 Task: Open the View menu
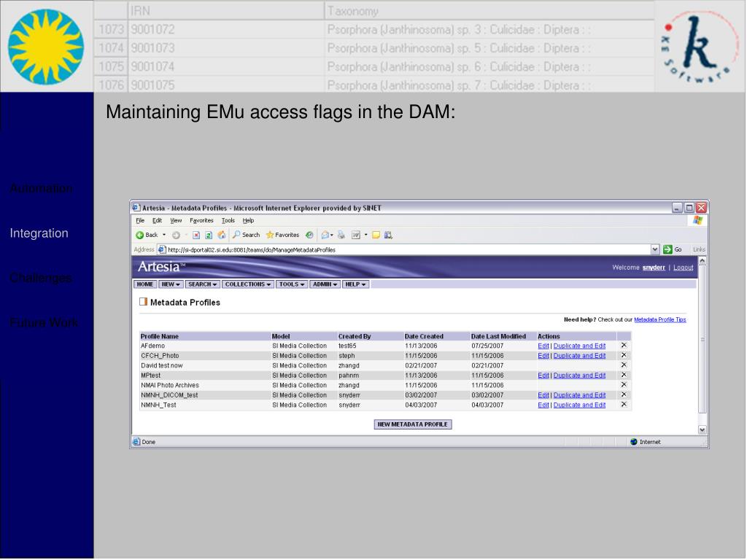coord(177,221)
